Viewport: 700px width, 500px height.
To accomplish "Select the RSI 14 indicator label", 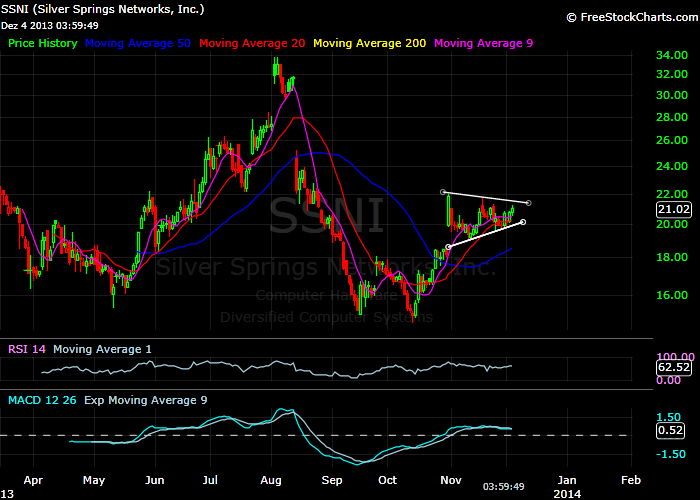I will click(26, 349).
